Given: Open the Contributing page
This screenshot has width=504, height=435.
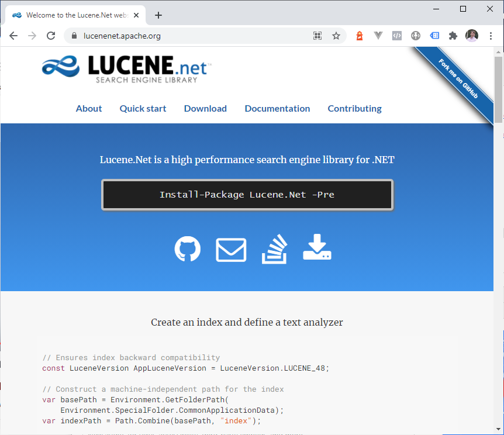Looking at the screenshot, I should 354,109.
